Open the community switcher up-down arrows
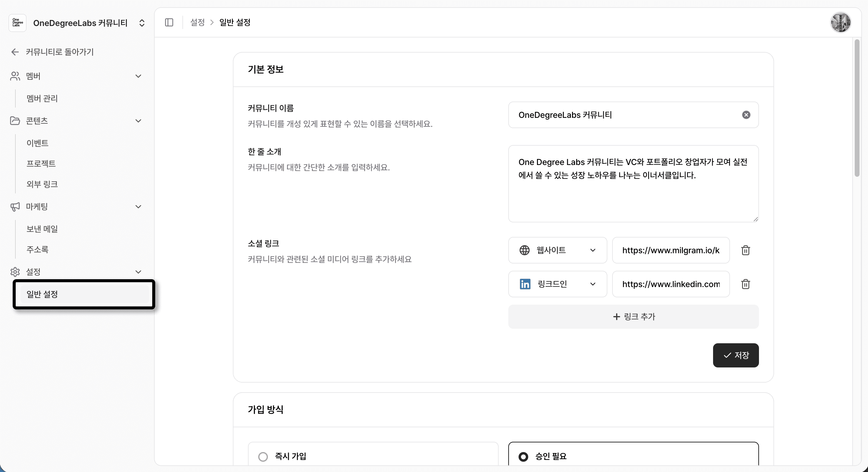 pos(142,23)
